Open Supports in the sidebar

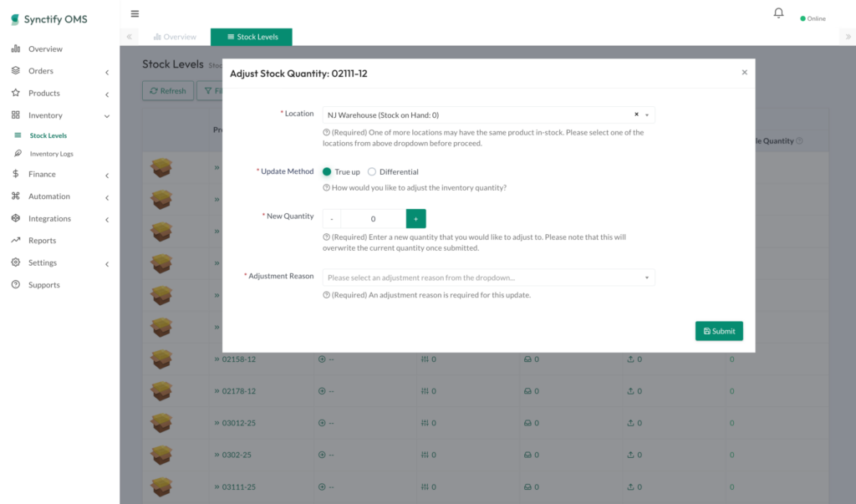click(43, 284)
